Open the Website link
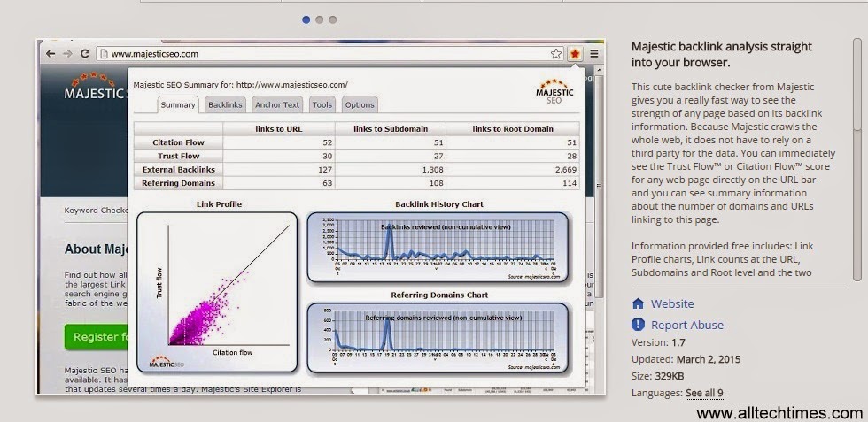Screen dimensions: 868x422 click(672, 303)
